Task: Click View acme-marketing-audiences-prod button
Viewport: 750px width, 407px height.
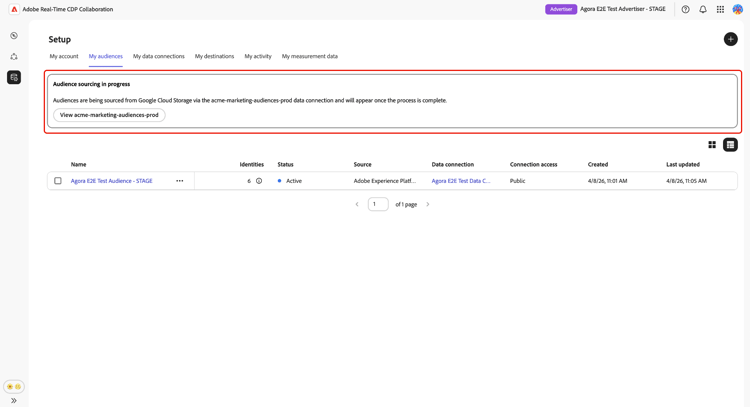Action: point(109,115)
